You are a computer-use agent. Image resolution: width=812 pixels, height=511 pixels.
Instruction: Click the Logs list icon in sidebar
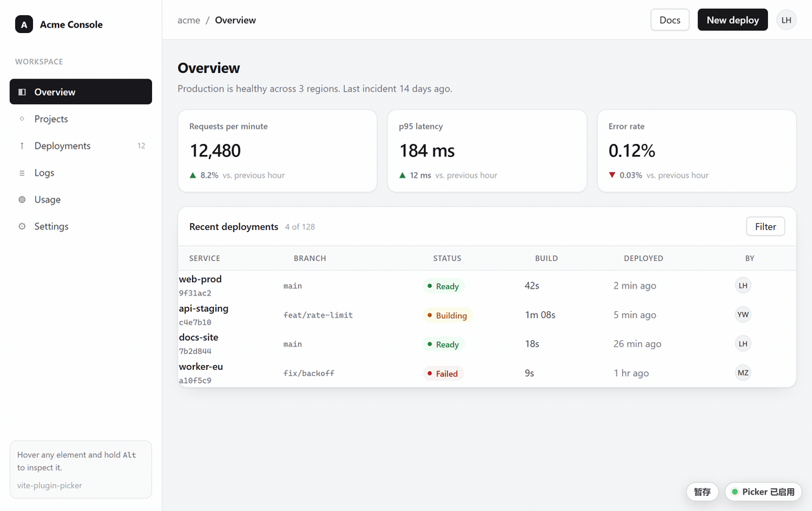coord(22,173)
